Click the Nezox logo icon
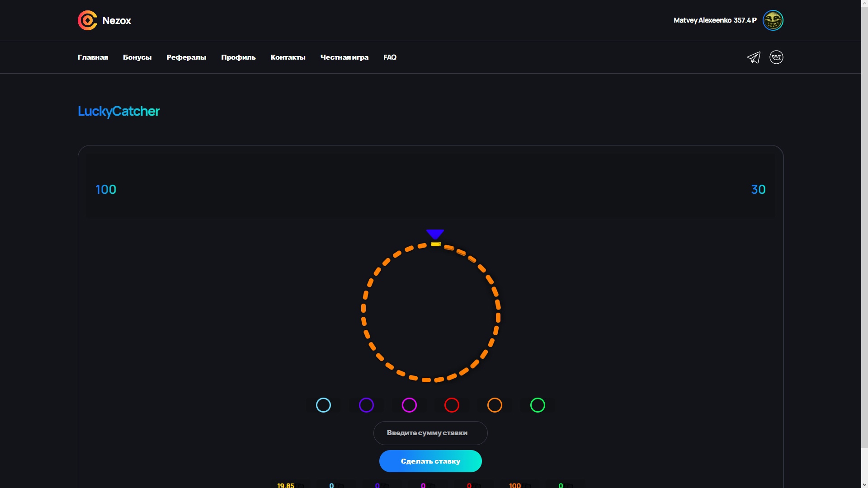 click(87, 20)
